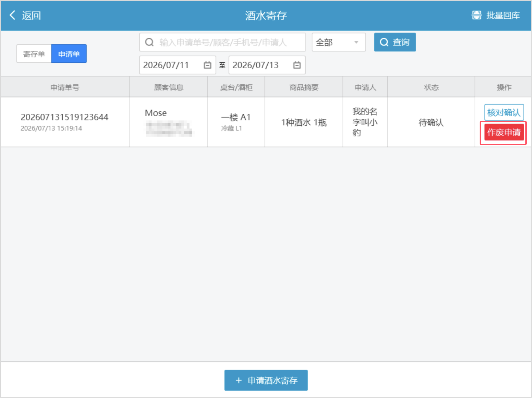532x398 pixels.
Task: Click the 申请人 column header
Action: [365, 87]
